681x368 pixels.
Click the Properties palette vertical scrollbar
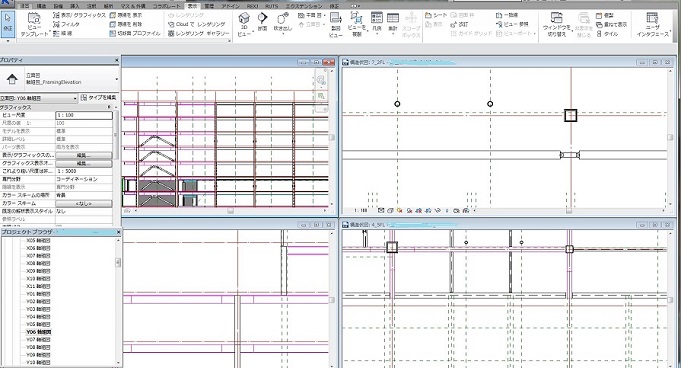click(x=116, y=135)
